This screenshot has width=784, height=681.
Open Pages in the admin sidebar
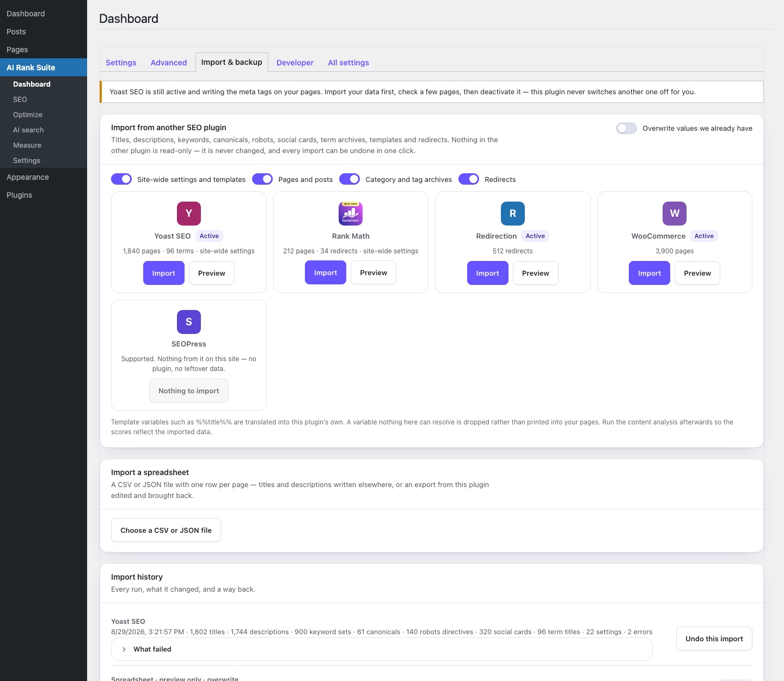point(44,50)
